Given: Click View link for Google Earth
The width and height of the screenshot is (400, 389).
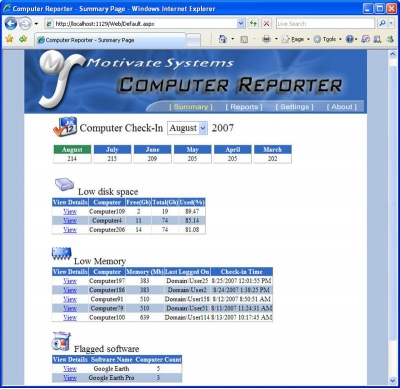Looking at the screenshot, I should [x=70, y=369].
